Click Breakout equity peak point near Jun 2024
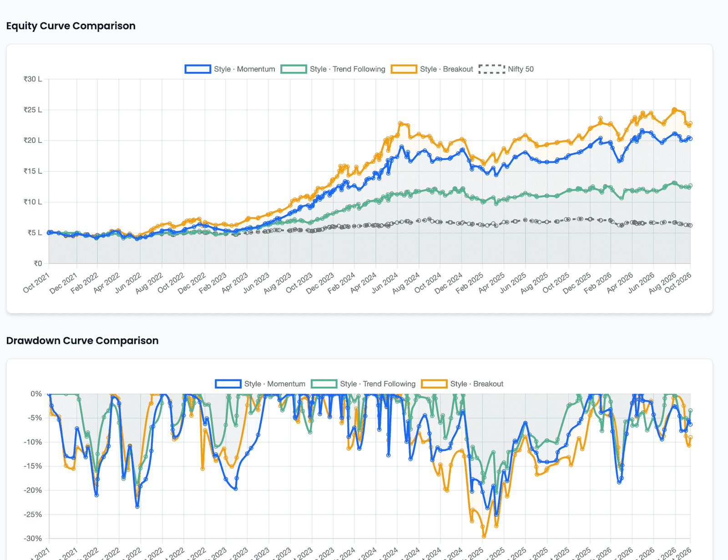Viewport: 728px width, 560px height. click(x=400, y=123)
